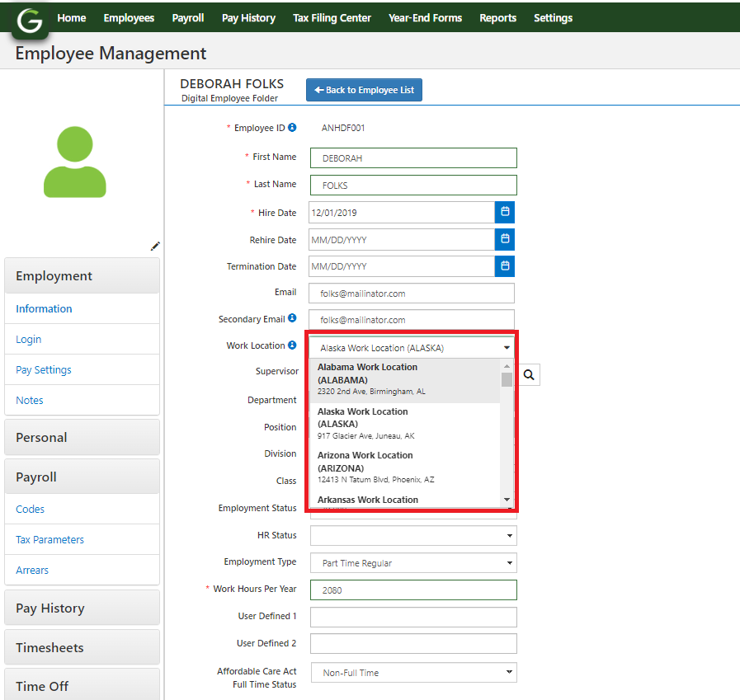This screenshot has width=740, height=700.
Task: Click the Employee ID info icon
Action: pyautogui.click(x=292, y=127)
